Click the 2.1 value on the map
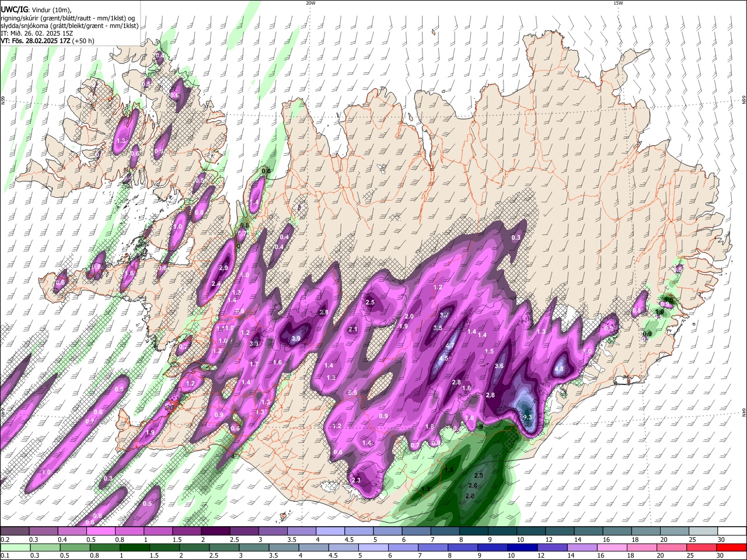 click(x=352, y=329)
